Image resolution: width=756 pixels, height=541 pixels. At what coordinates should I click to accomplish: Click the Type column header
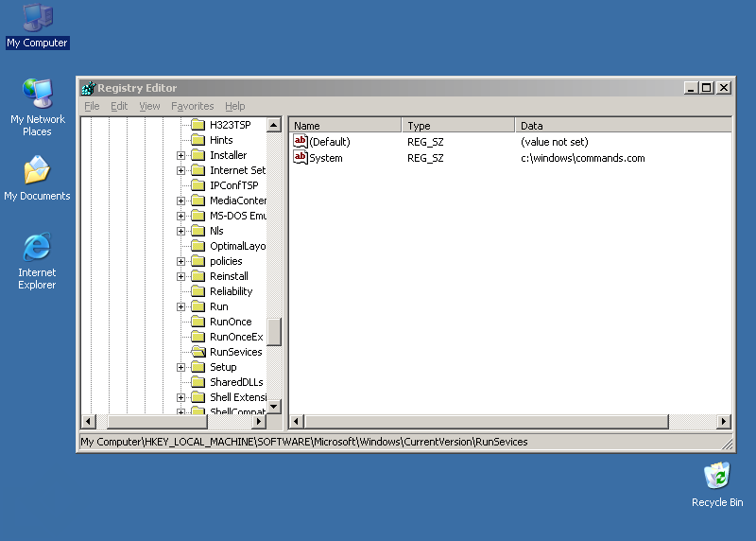click(x=458, y=126)
